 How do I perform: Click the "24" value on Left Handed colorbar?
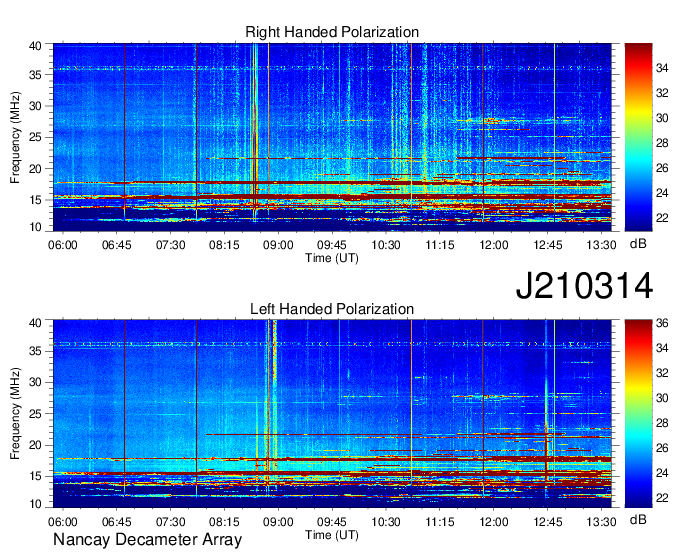pos(662,473)
